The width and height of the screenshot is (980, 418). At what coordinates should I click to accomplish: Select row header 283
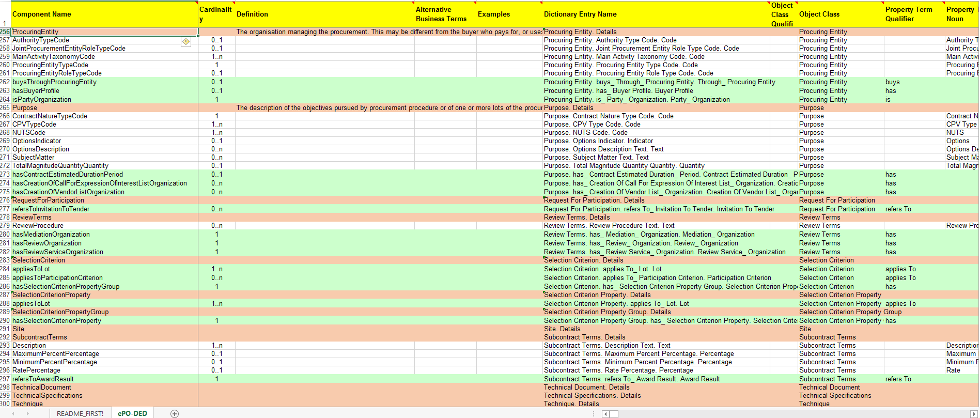5,260
